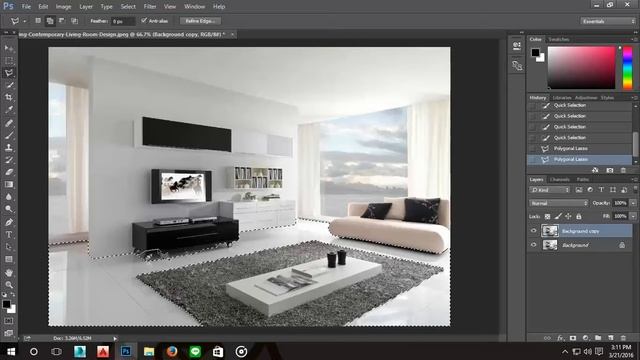The height and width of the screenshot is (360, 640).
Task: Click the Background copy layer thumbnail
Action: click(550, 231)
